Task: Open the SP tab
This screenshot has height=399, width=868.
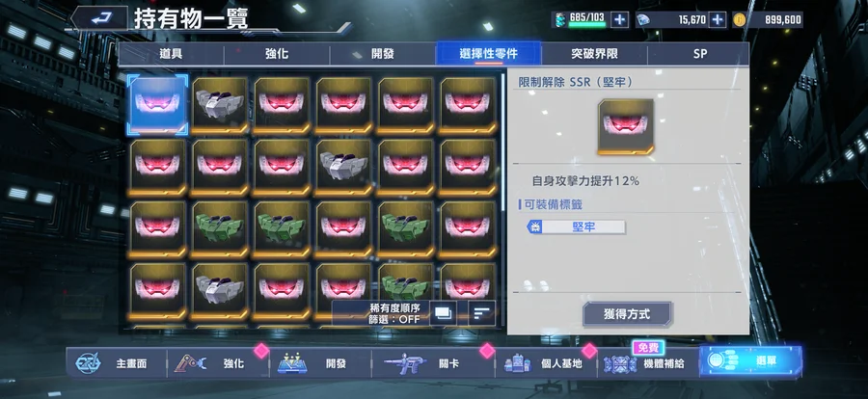Action: 698,54
